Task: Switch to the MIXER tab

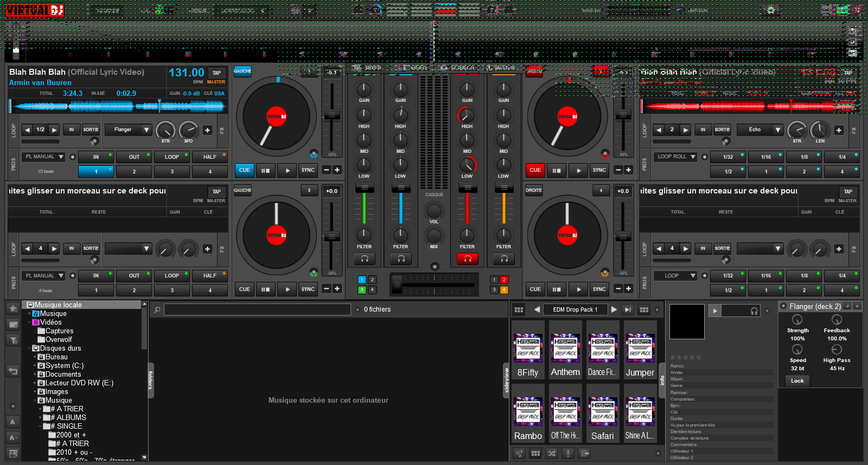Action: [368, 68]
